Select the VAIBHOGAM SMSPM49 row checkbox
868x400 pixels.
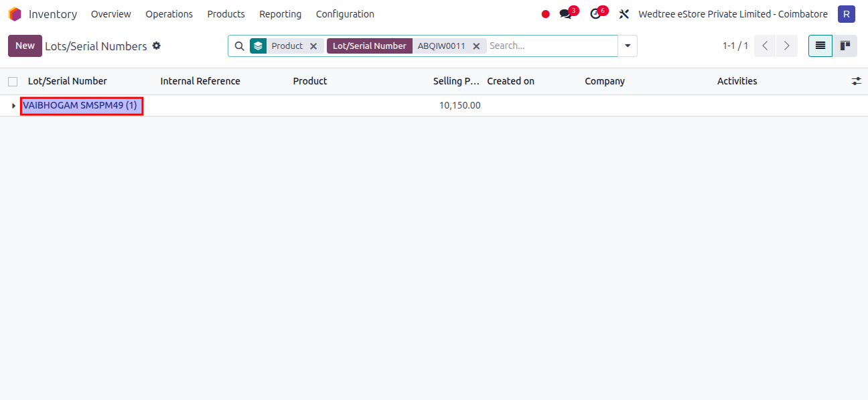11,105
